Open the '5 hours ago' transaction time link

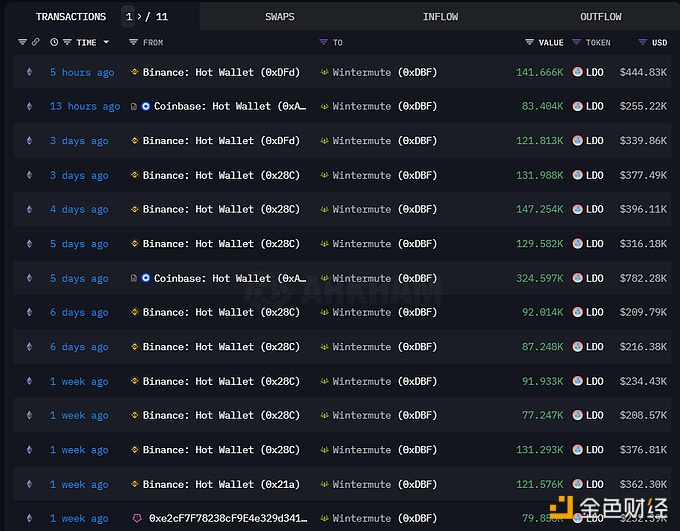coord(82,72)
